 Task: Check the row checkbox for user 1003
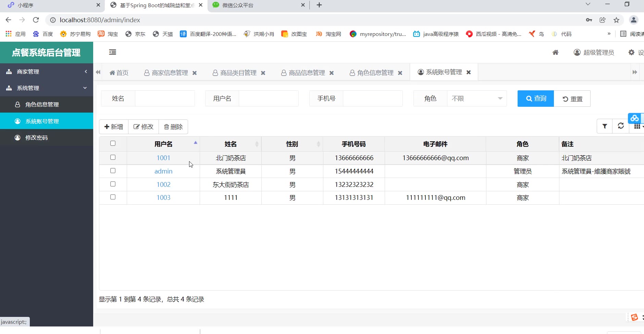[x=113, y=197]
